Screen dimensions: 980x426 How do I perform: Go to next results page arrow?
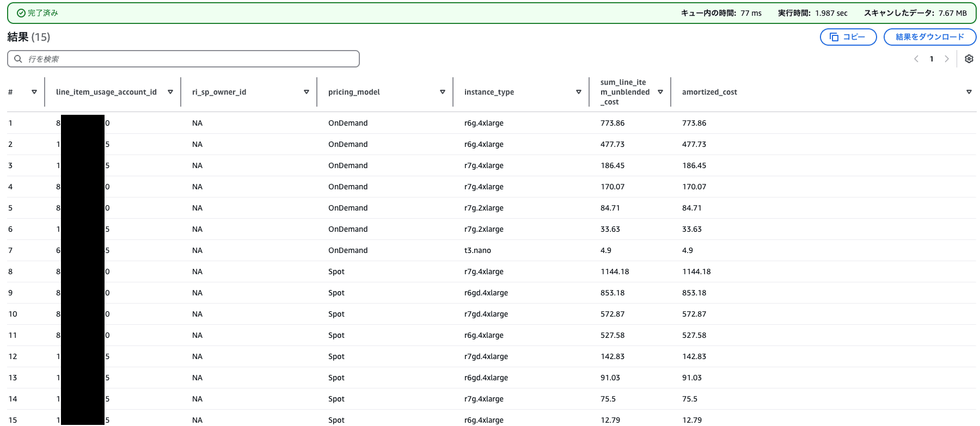(x=947, y=59)
